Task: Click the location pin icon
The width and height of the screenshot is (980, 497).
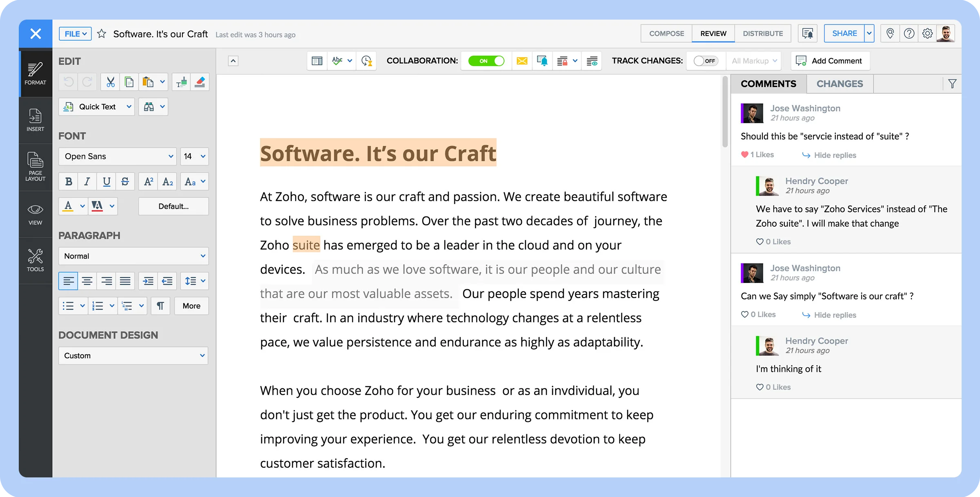Action: [x=890, y=33]
